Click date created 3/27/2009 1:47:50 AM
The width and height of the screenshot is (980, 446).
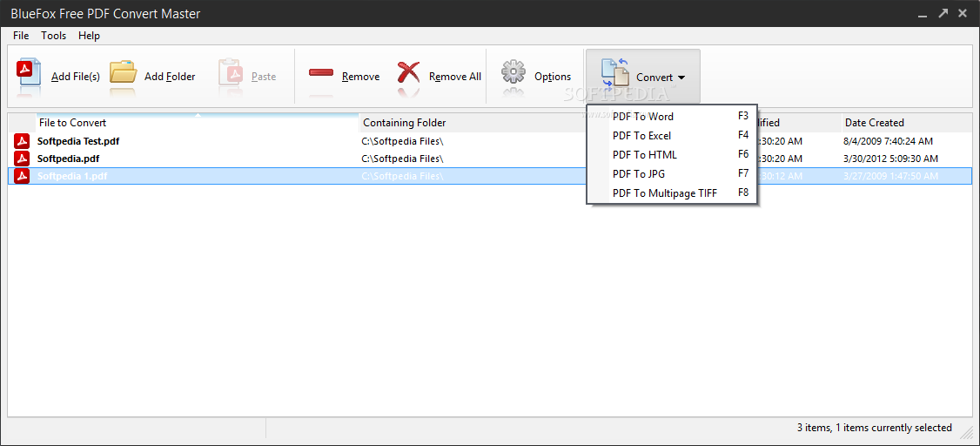(x=890, y=177)
